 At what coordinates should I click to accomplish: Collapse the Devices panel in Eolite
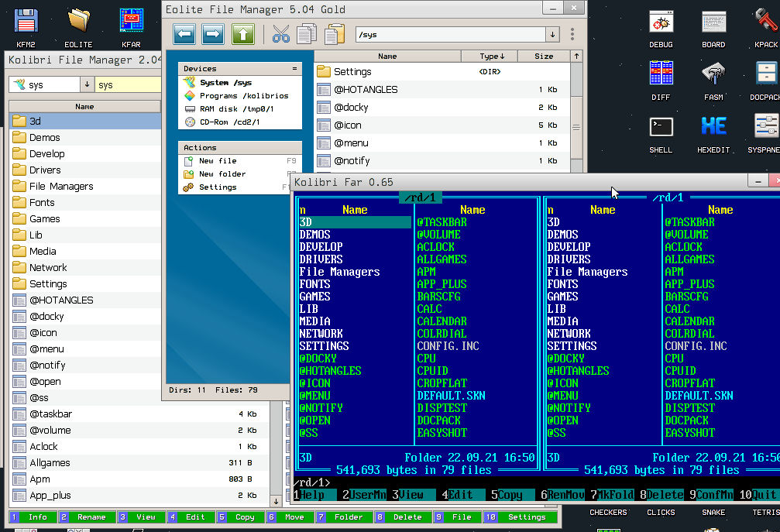point(294,69)
